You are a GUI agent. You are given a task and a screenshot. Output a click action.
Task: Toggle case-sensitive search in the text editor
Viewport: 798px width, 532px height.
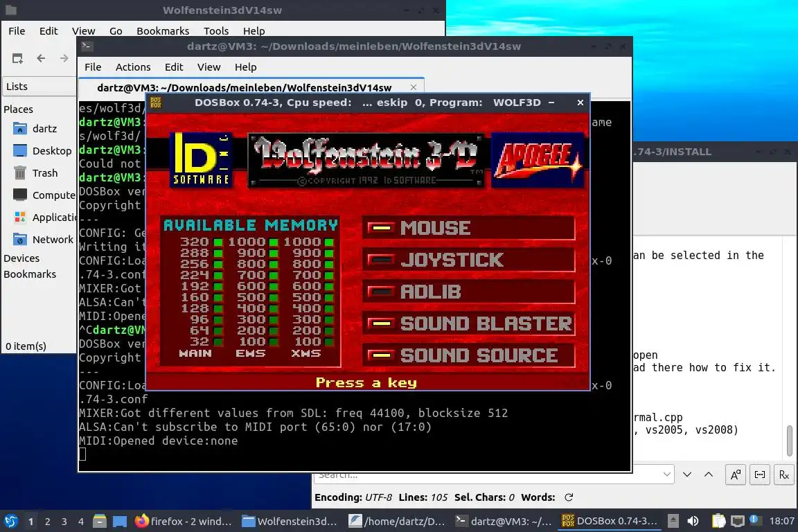point(736,475)
